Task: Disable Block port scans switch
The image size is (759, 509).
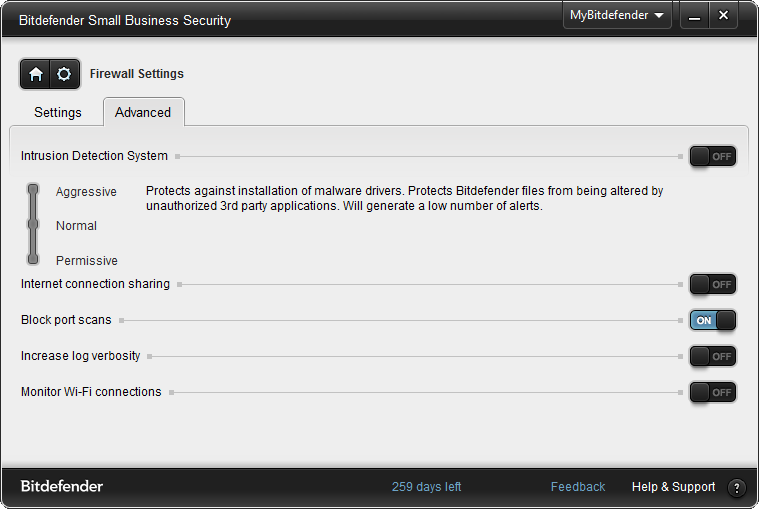Action: click(712, 320)
